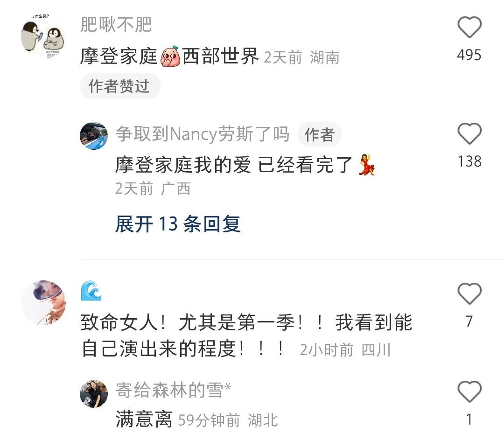Screen dimensions: 504x447
Task: Tap the reply text 满意离
Action: click(144, 419)
